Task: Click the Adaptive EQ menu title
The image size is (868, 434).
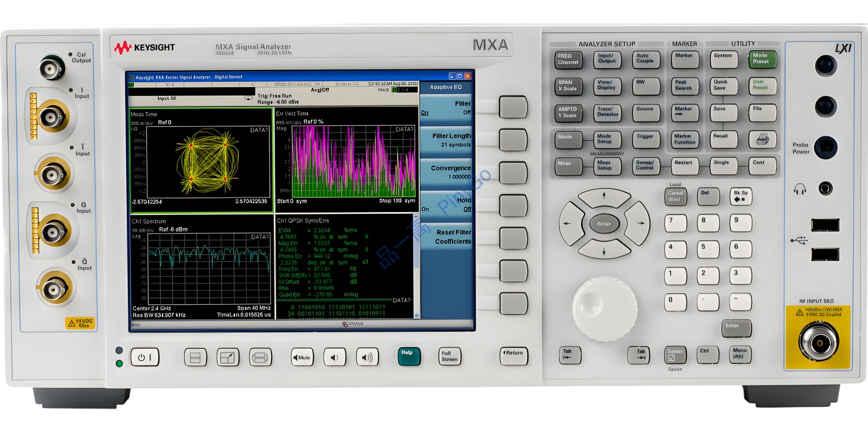Action: coord(446,87)
